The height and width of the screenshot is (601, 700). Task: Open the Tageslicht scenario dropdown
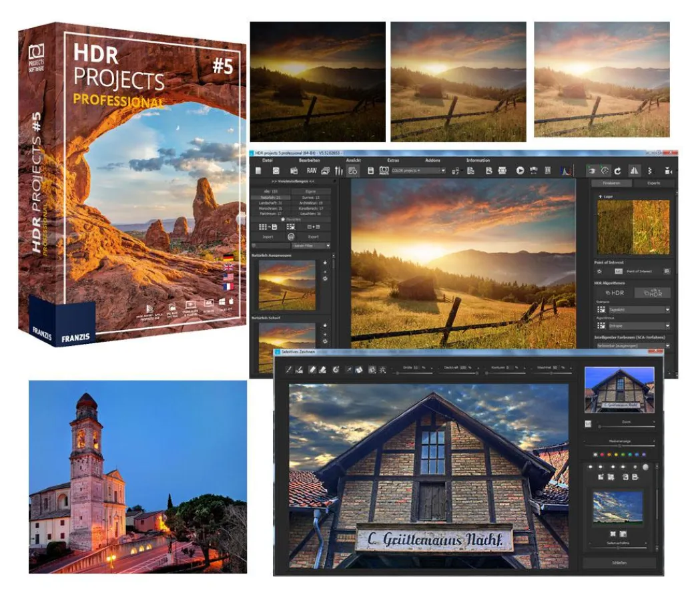click(638, 310)
